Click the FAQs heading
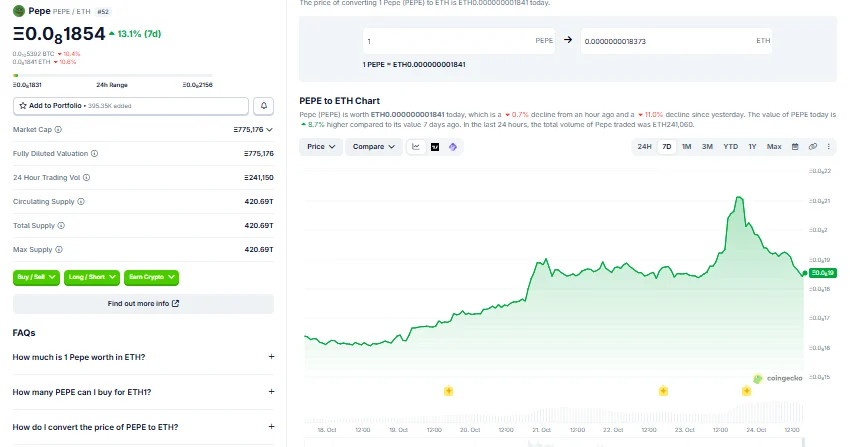 click(x=24, y=333)
